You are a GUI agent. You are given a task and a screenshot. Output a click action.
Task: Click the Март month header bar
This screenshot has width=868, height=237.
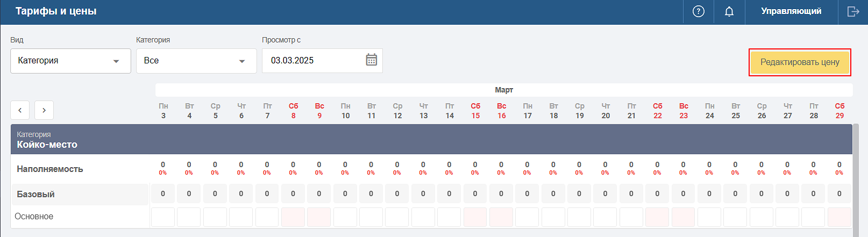coord(504,90)
